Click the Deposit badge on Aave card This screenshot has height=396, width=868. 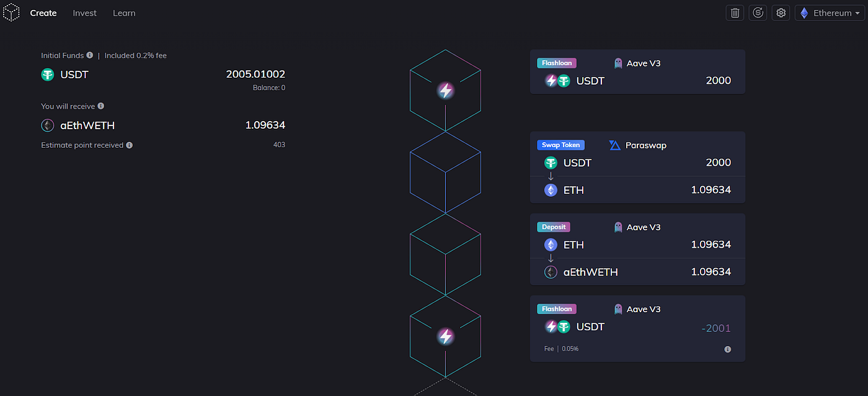coord(554,227)
